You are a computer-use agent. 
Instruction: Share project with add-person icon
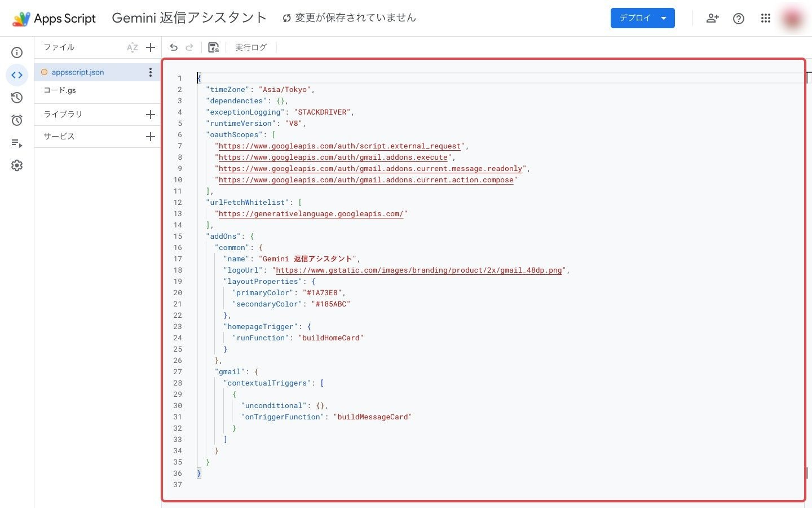point(713,18)
